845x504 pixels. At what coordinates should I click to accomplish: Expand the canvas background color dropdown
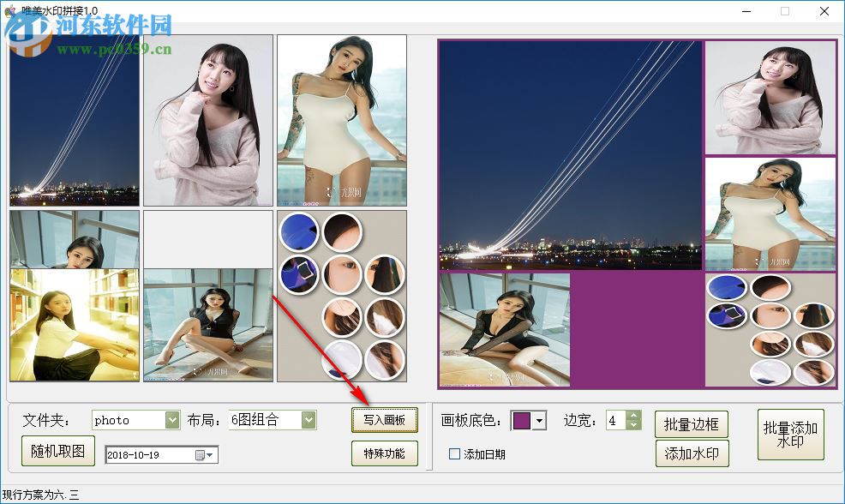(x=540, y=420)
